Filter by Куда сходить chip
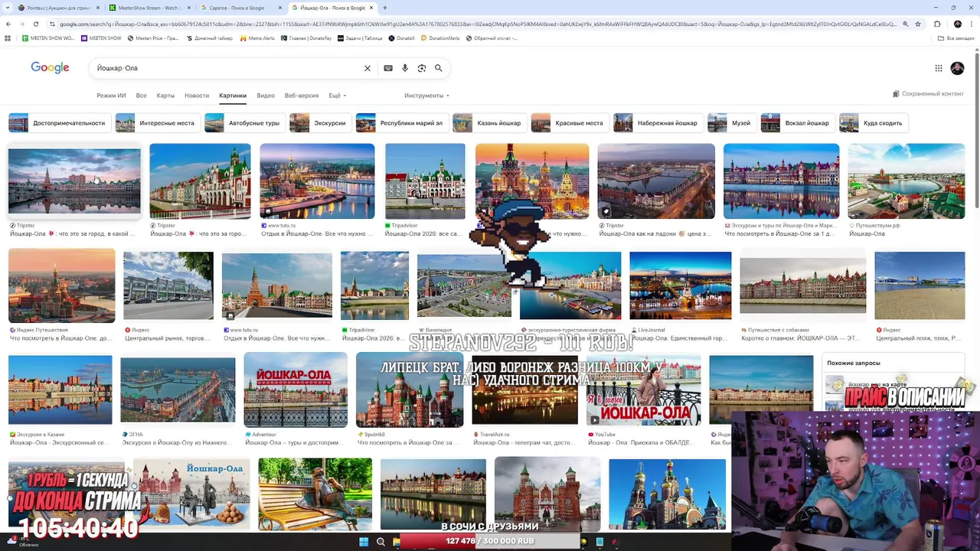Viewport: 980px width, 551px height. click(873, 122)
